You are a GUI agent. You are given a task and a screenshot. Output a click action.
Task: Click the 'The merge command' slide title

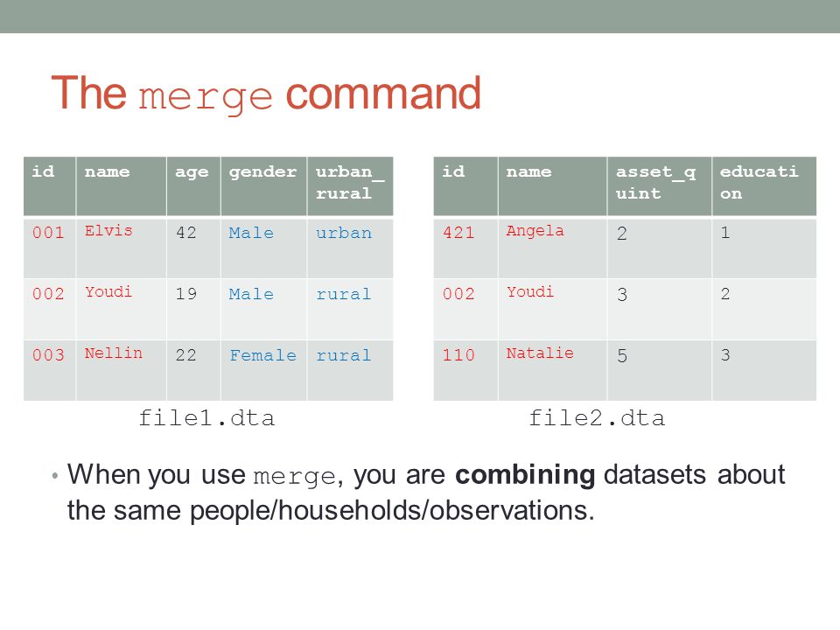(x=266, y=94)
